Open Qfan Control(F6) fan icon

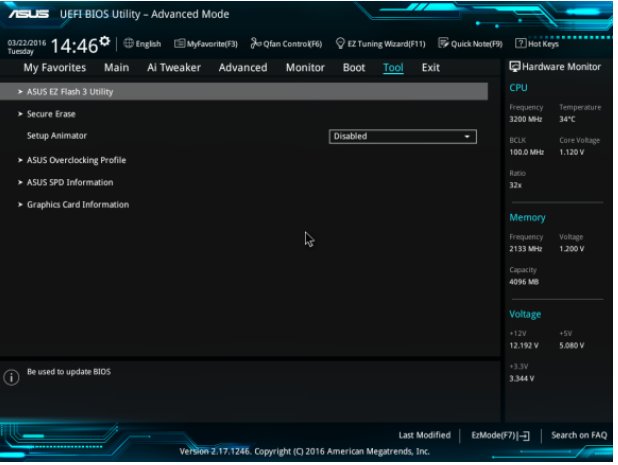pos(256,44)
